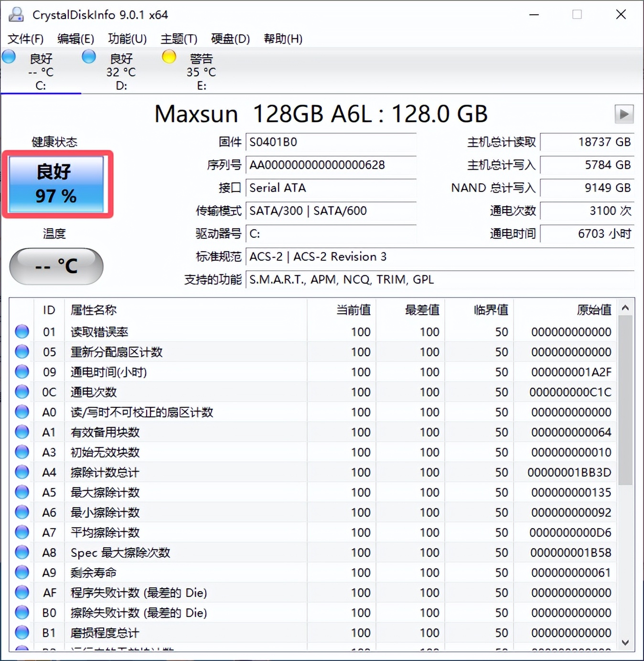The width and height of the screenshot is (644, 661).
Task: Open the 编辑(E) menu
Action: coord(75,39)
